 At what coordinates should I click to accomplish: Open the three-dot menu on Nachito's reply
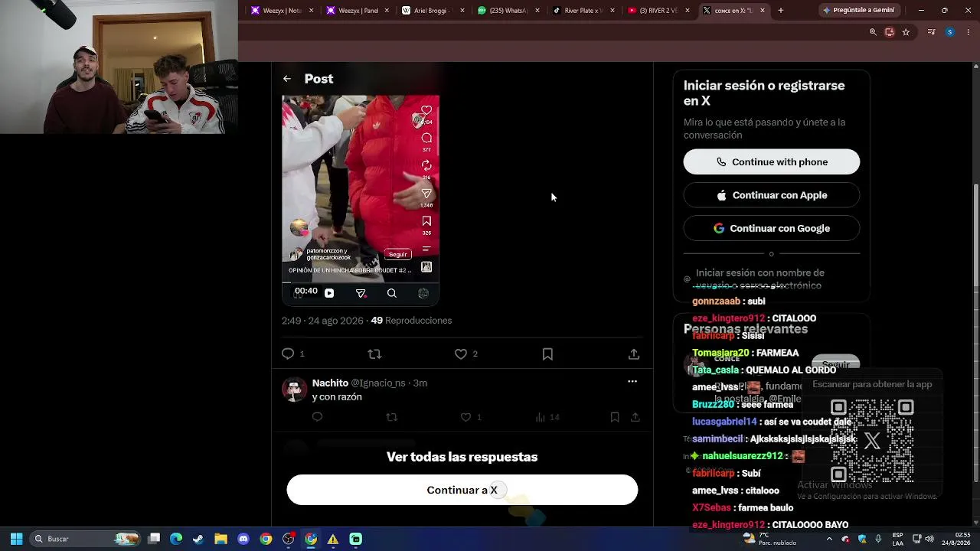(632, 381)
